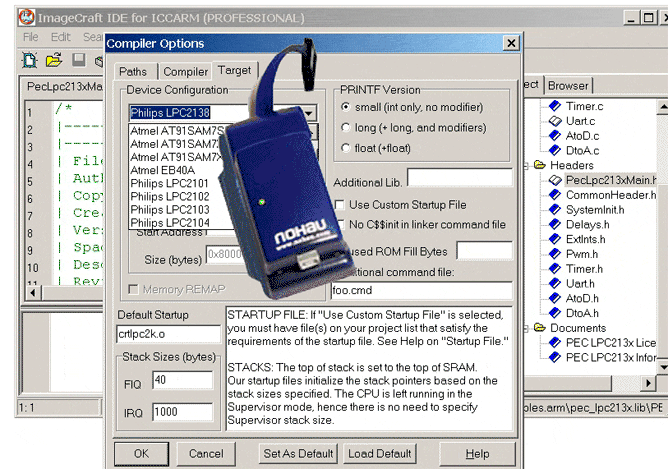The height and width of the screenshot is (469, 668).
Task: Click the DtoA.h file icon
Action: click(555, 313)
